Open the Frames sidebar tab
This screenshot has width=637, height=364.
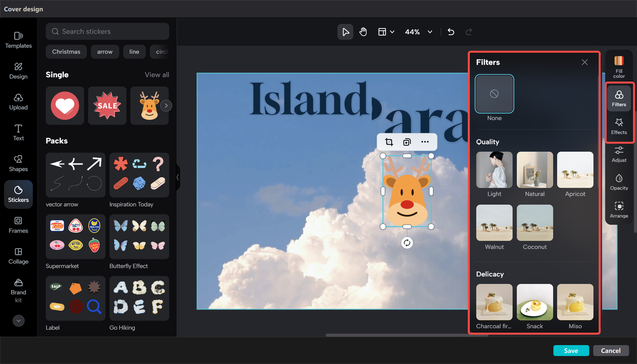pyautogui.click(x=18, y=225)
